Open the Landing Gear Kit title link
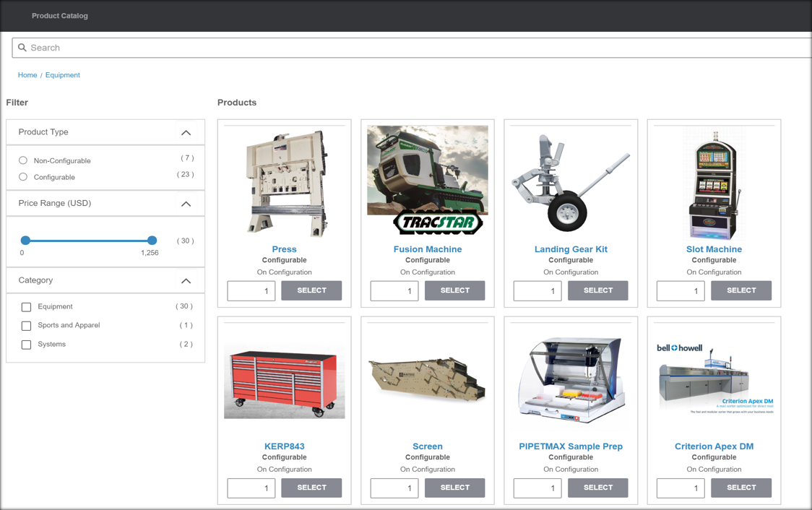The height and width of the screenshot is (510, 812). coord(571,249)
